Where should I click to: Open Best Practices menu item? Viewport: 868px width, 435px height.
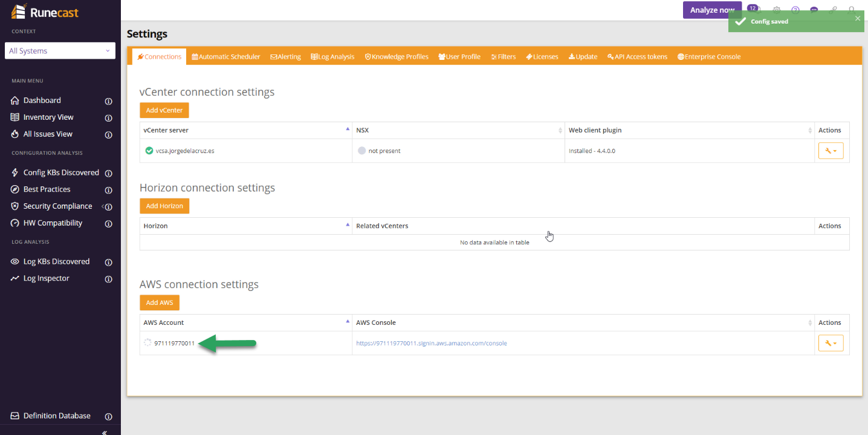coord(47,189)
